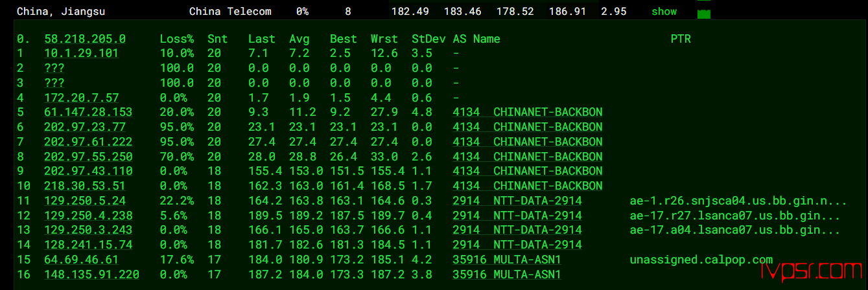This screenshot has width=868, height=290.
Task: Click AS 35916 MULTA-ASN1 on hop 16
Action: point(507,274)
